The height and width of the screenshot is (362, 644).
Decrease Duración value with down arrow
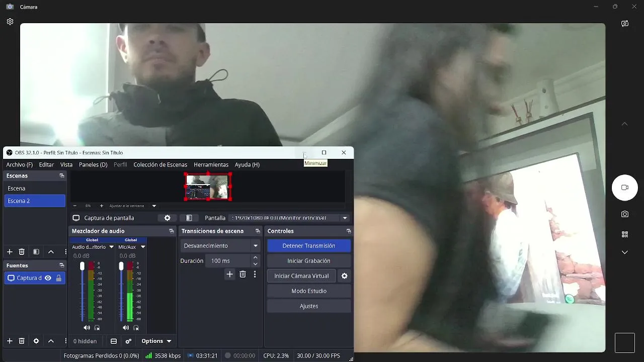pyautogui.click(x=256, y=264)
